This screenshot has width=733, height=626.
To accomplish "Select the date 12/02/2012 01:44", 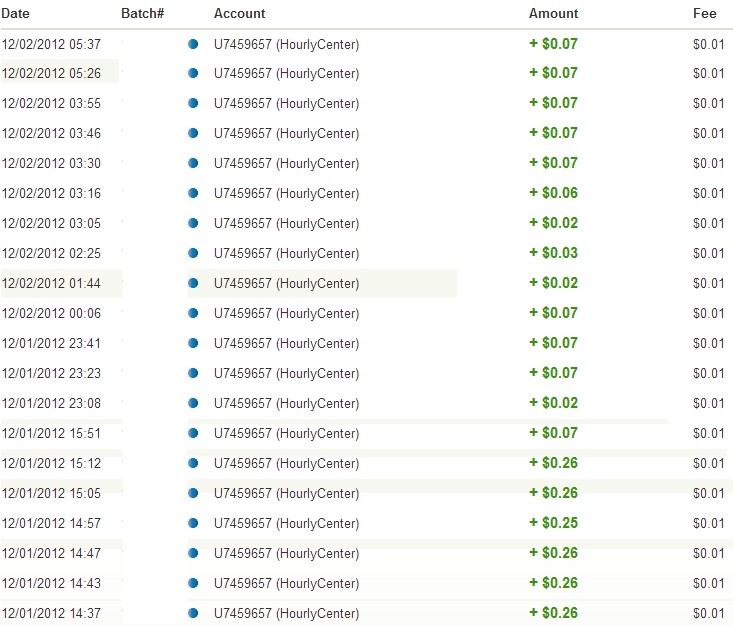I will pyautogui.click(x=51, y=283).
